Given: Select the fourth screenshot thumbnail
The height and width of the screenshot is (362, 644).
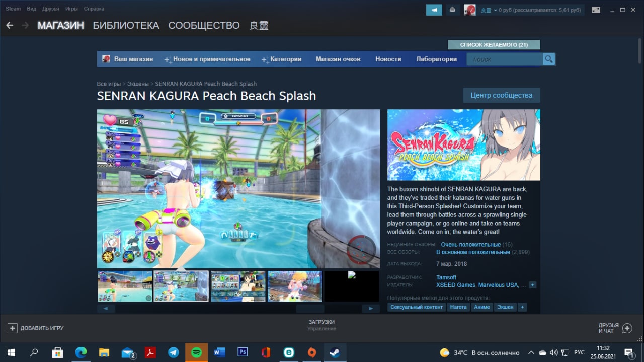Looking at the screenshot, I should [295, 286].
